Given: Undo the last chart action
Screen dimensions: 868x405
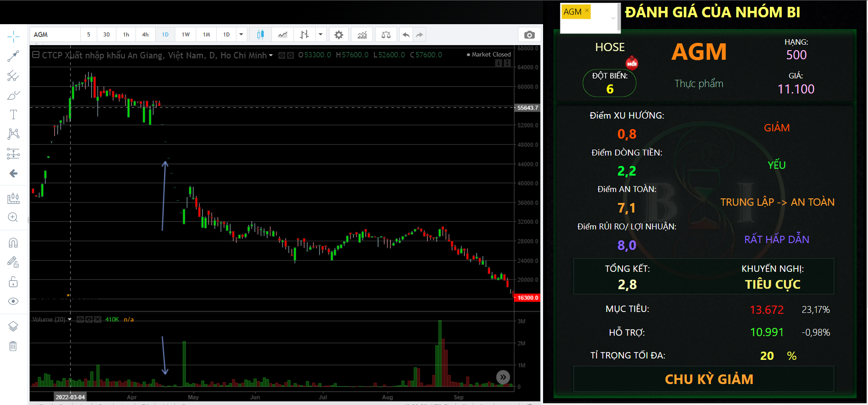Looking at the screenshot, I should tap(406, 35).
